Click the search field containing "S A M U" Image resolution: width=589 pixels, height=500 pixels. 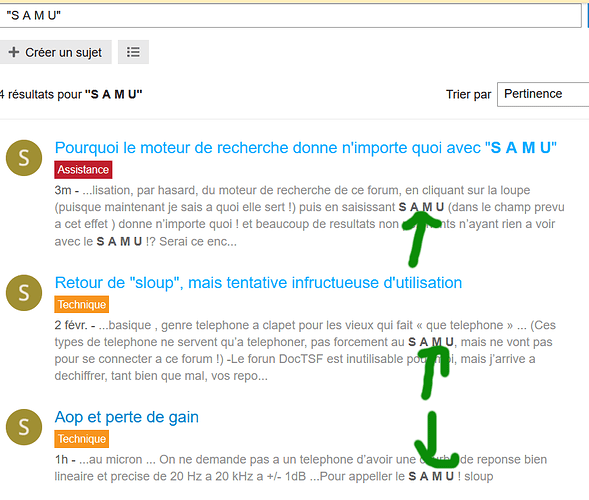point(290,15)
